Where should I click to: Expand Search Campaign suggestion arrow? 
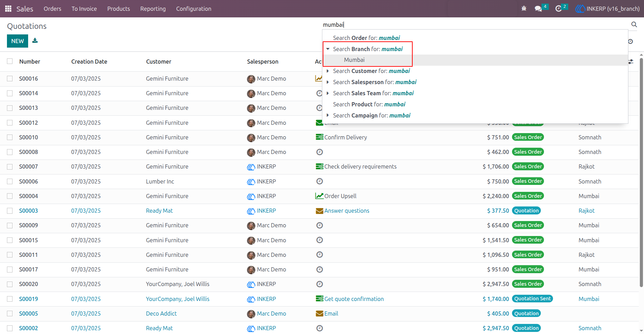point(328,115)
